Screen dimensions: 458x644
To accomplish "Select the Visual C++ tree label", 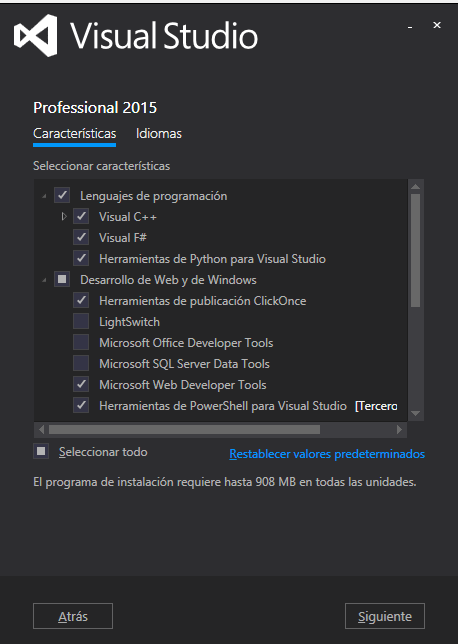I will [x=128, y=217].
